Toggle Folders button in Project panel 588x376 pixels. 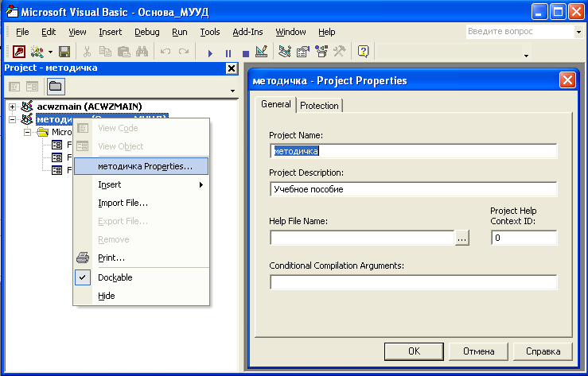tap(56, 87)
